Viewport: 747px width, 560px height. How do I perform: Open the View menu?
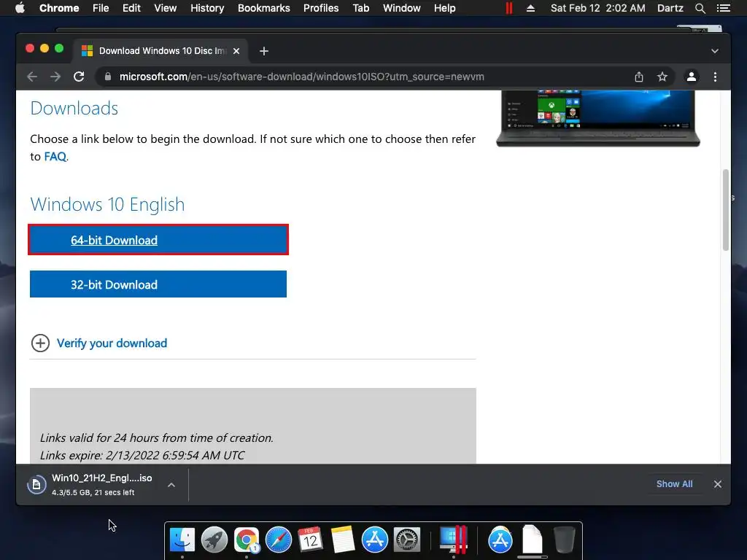(166, 8)
